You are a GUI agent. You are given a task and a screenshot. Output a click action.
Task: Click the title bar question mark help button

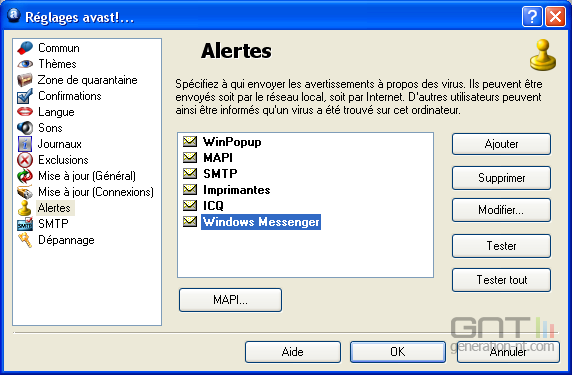point(532,17)
